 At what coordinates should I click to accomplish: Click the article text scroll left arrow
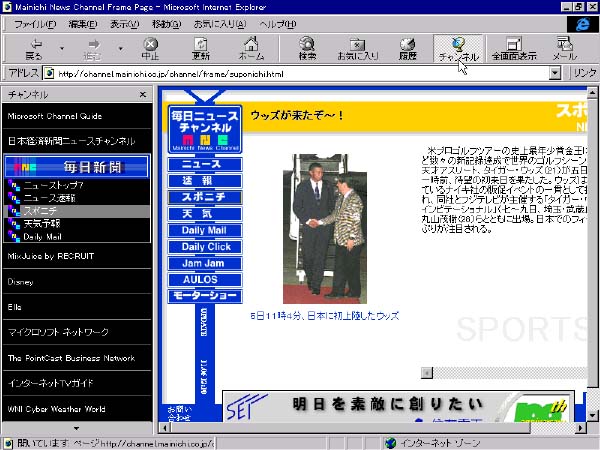tap(426, 372)
